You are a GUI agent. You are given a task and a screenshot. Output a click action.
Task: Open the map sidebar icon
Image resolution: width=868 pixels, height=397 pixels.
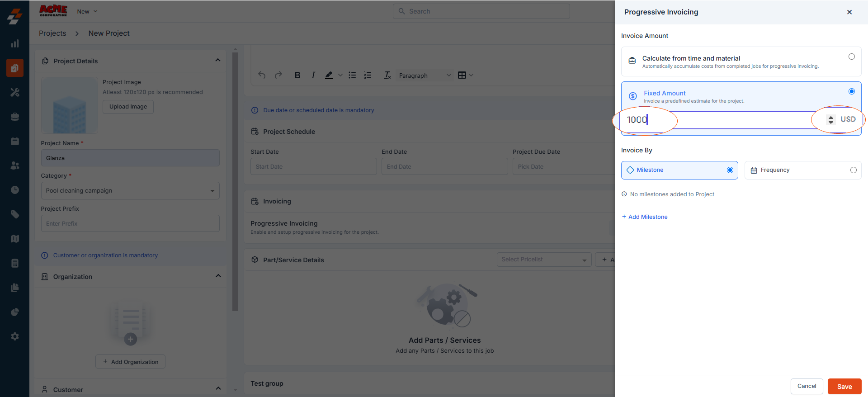(15, 239)
